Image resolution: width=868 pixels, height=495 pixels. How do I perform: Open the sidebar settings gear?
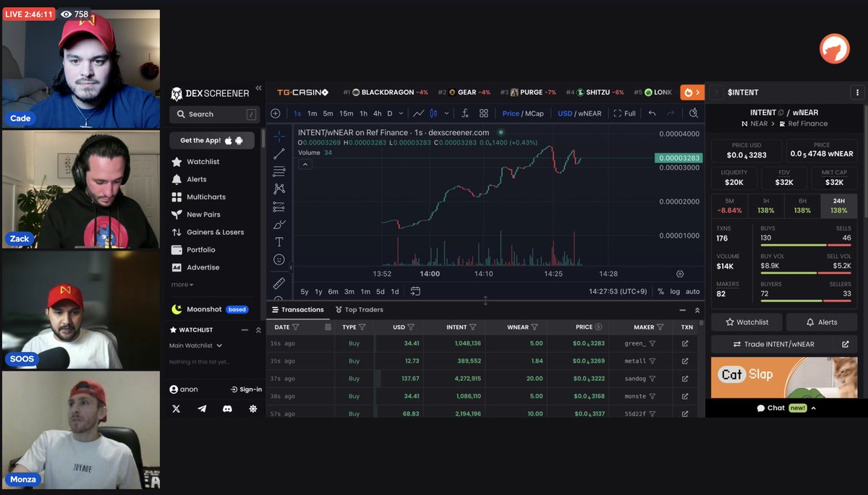pyautogui.click(x=252, y=409)
